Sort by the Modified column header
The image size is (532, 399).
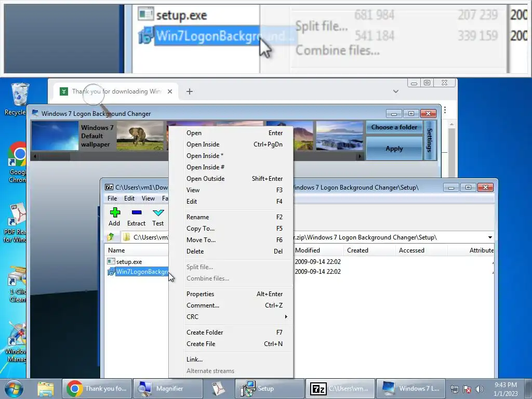point(317,250)
